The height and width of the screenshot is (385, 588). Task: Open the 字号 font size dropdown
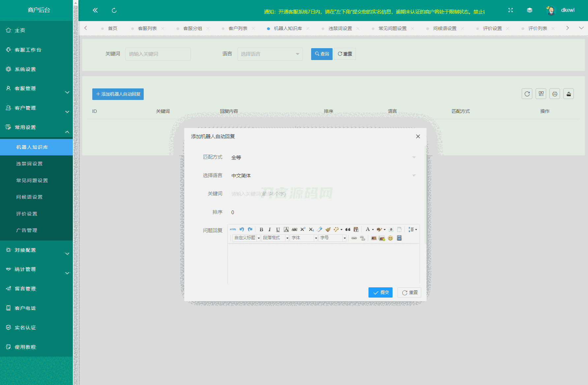[x=333, y=238]
